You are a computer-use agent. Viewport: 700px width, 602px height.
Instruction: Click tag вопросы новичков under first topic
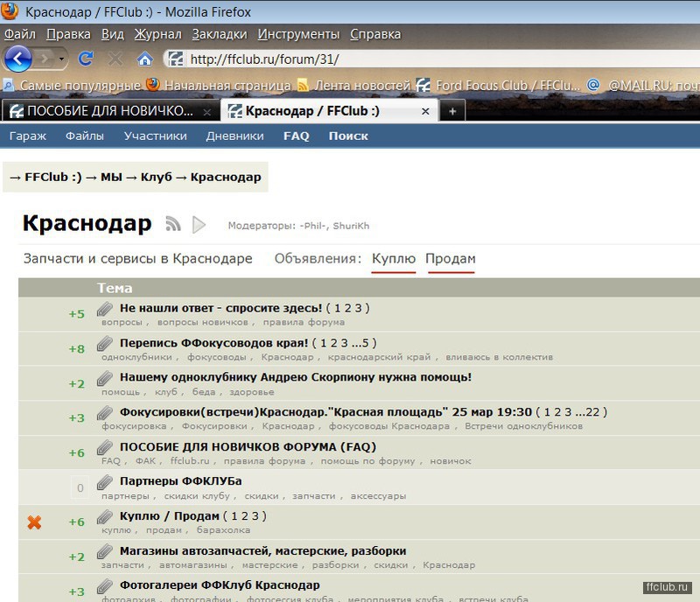203,322
